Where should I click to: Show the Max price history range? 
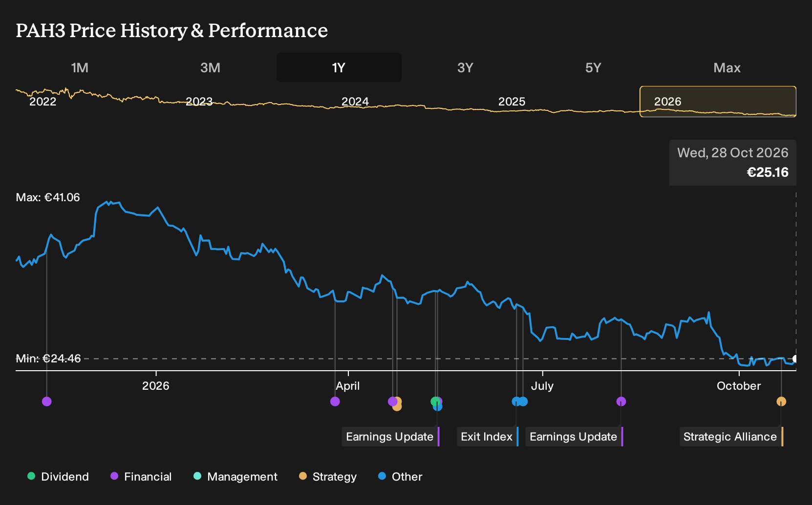tap(727, 67)
